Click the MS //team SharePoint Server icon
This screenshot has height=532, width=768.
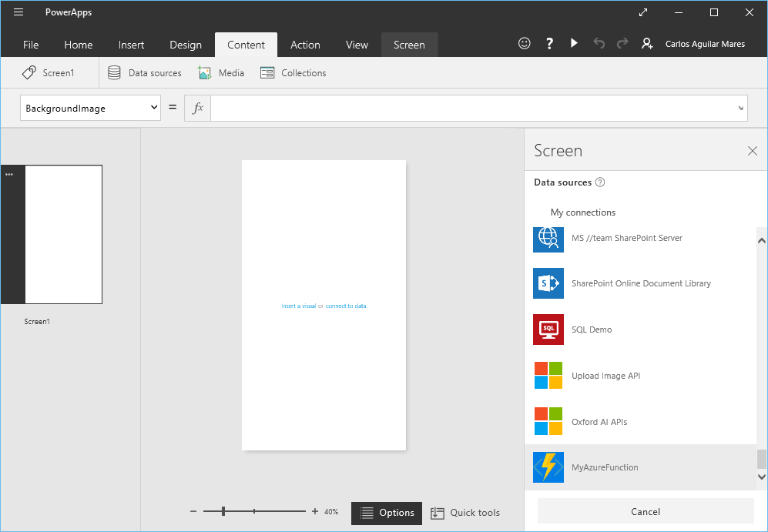click(548, 239)
